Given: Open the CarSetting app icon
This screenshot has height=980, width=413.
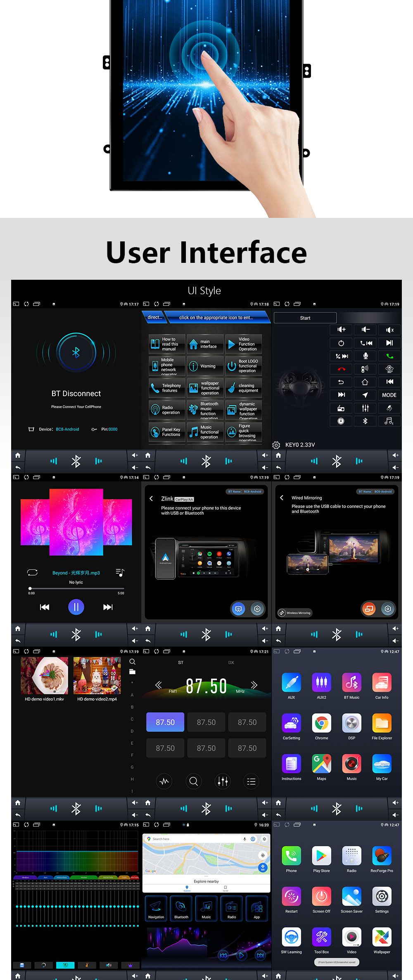Looking at the screenshot, I should pyautogui.click(x=291, y=723).
